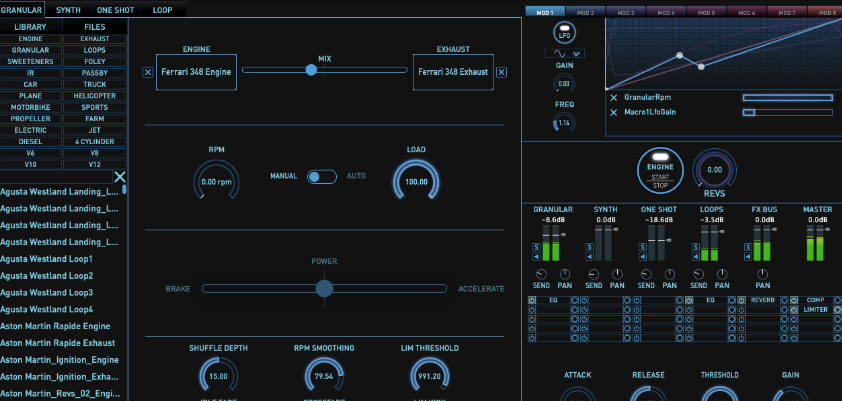The image size is (842, 401).
Task: Toggle power on the LOOPS EQ effect
Action: [x=689, y=300]
